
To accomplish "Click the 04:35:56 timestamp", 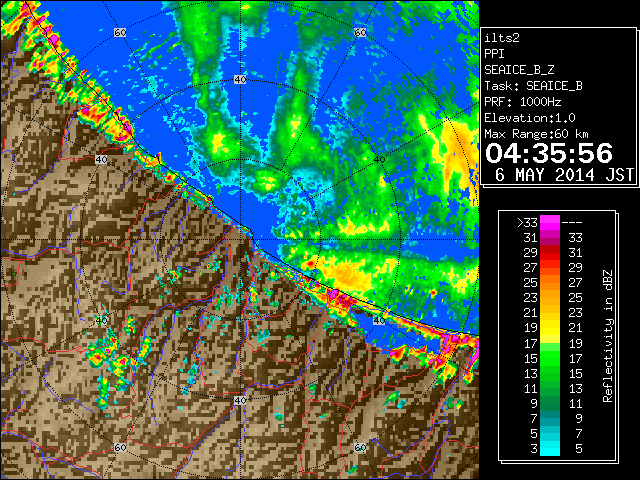I will click(549, 153).
